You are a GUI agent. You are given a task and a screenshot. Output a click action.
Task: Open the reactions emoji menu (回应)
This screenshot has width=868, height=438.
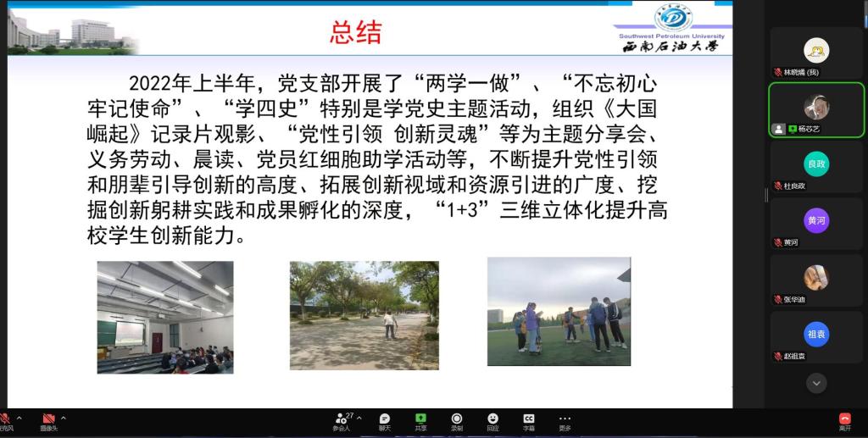tap(492, 421)
